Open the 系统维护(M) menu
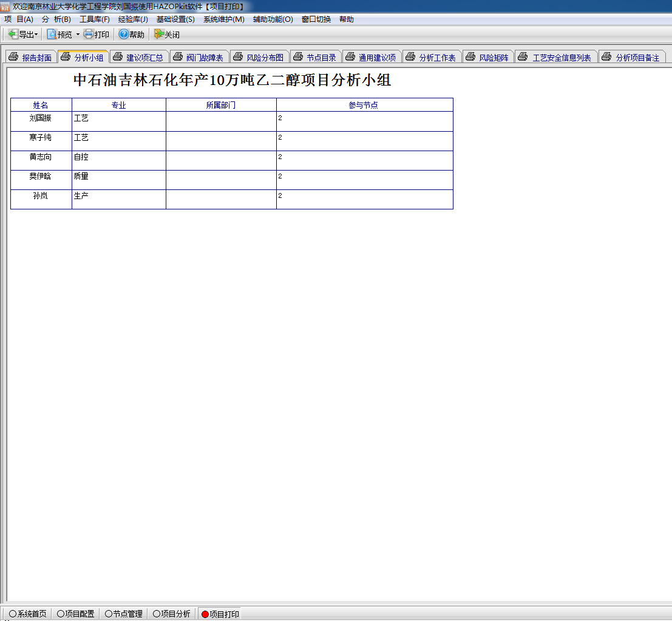 [x=224, y=19]
